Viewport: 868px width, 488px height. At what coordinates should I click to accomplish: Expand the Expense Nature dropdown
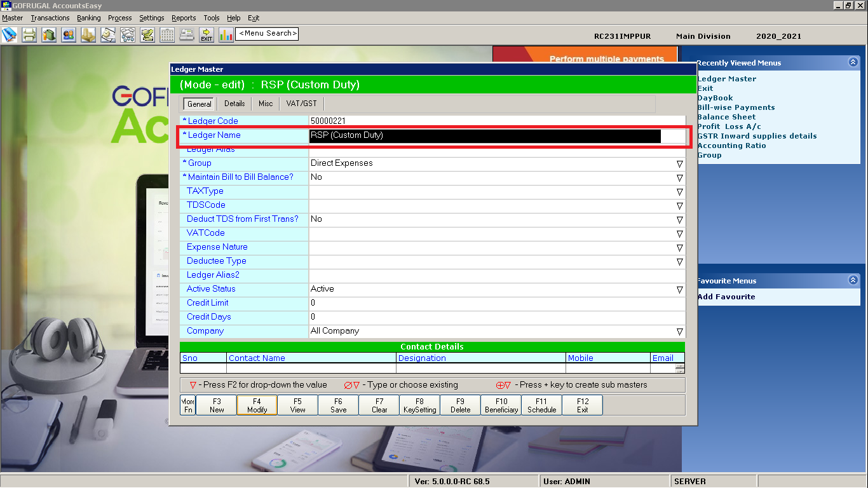click(680, 248)
